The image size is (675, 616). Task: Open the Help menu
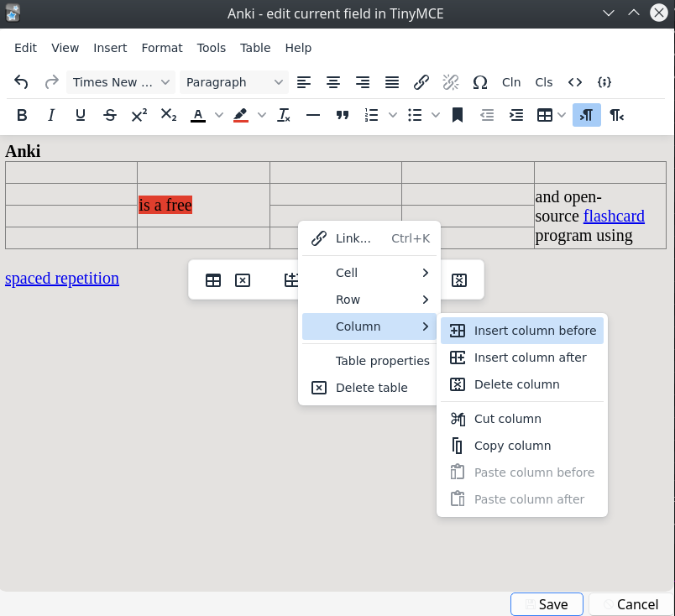(298, 48)
